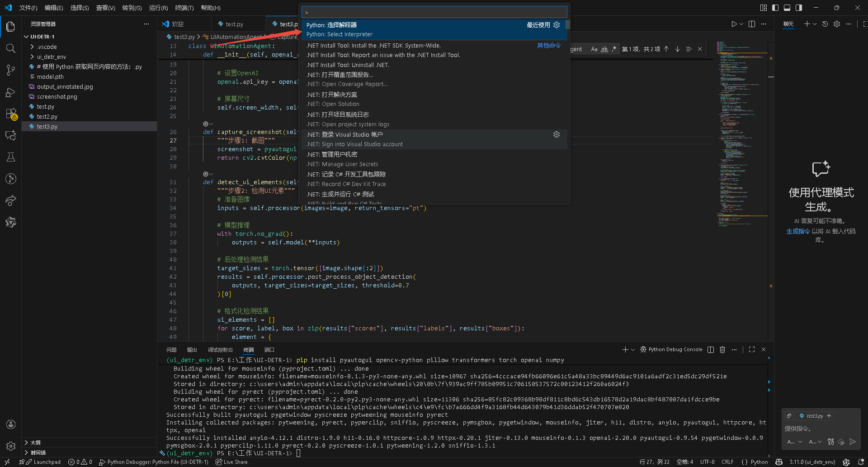
Task: Click the Run Python File play button
Action: coord(734,24)
